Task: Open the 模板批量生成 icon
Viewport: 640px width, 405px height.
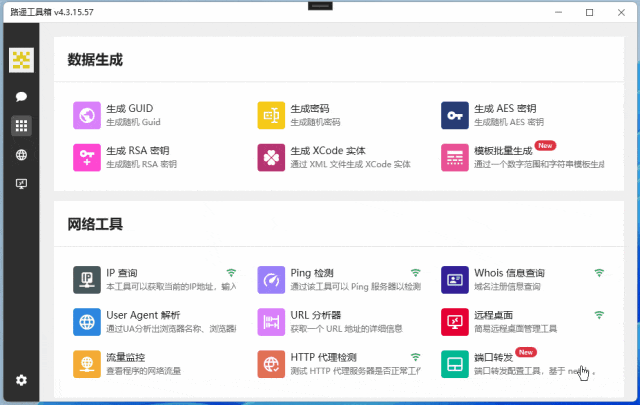Action: [455, 158]
